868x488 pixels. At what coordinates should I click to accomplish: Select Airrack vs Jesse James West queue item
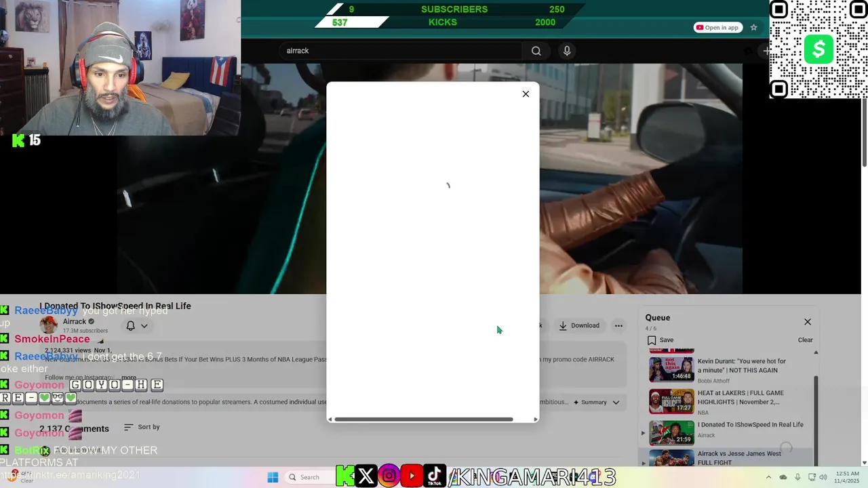[x=726, y=457]
